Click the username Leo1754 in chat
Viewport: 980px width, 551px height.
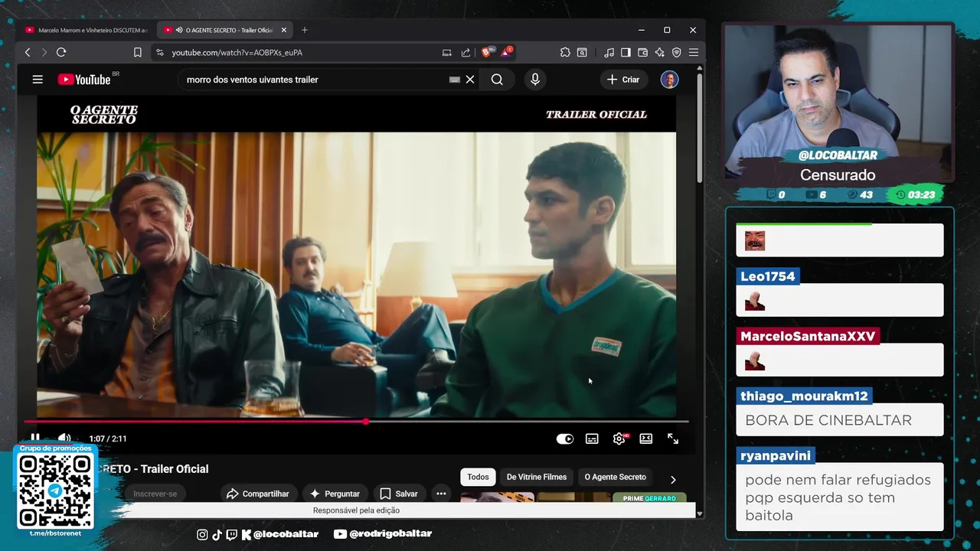click(768, 276)
